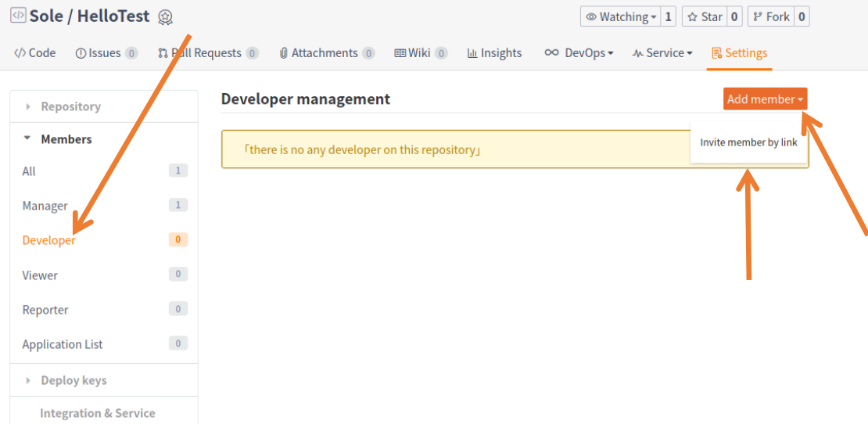Image resolution: width=868 pixels, height=424 pixels.
Task: Select the Settings tab
Action: click(740, 53)
